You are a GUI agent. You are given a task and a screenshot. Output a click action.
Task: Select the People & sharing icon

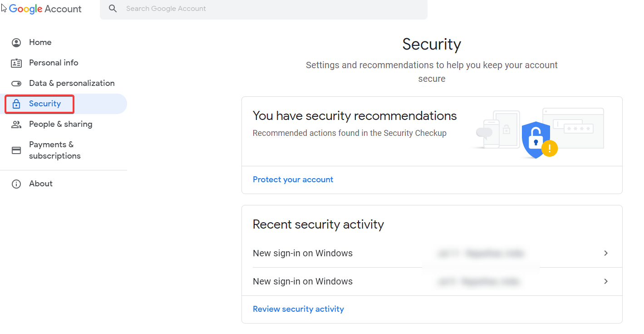16,124
